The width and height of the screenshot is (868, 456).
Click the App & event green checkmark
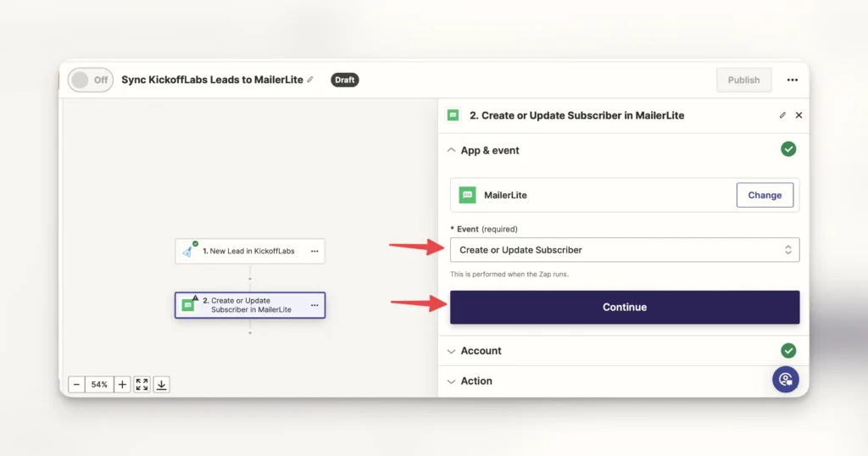[788, 149]
